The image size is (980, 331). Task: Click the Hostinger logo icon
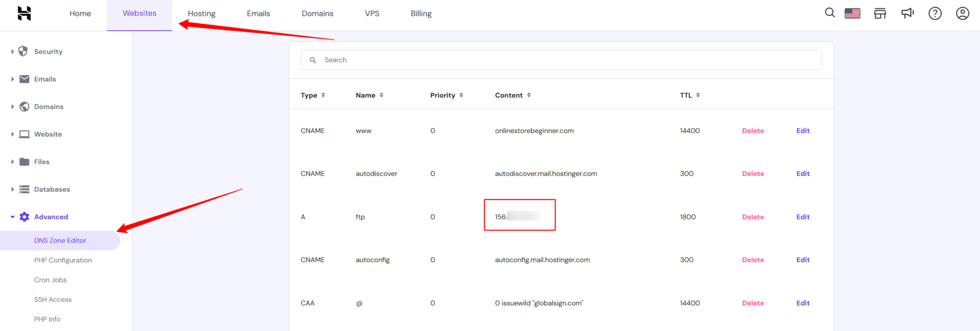click(24, 13)
